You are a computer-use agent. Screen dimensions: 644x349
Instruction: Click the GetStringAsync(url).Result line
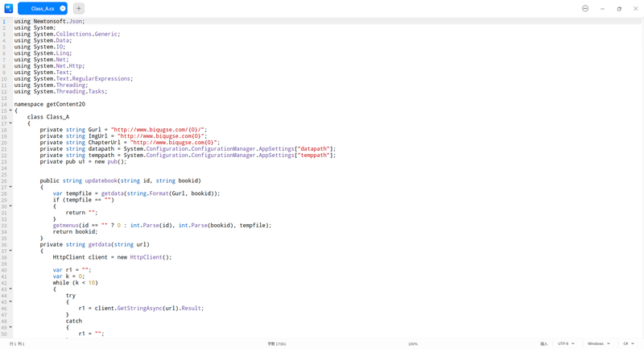point(141,308)
